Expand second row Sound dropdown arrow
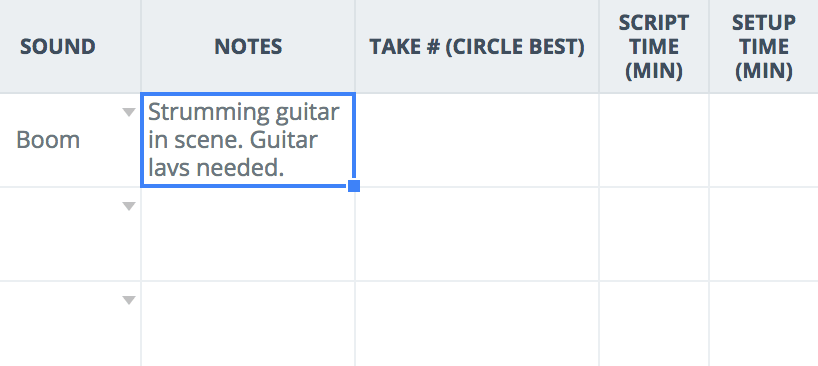The image size is (818, 366). point(129,206)
